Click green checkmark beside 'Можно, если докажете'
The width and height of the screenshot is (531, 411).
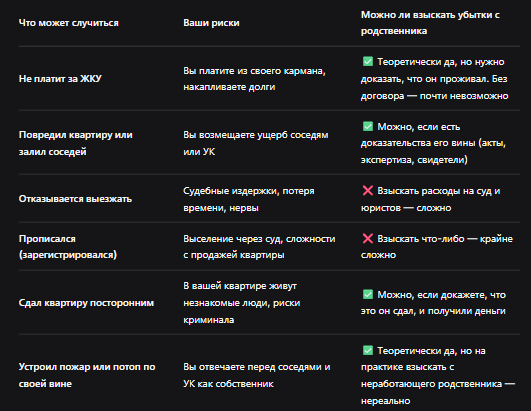coord(367,294)
